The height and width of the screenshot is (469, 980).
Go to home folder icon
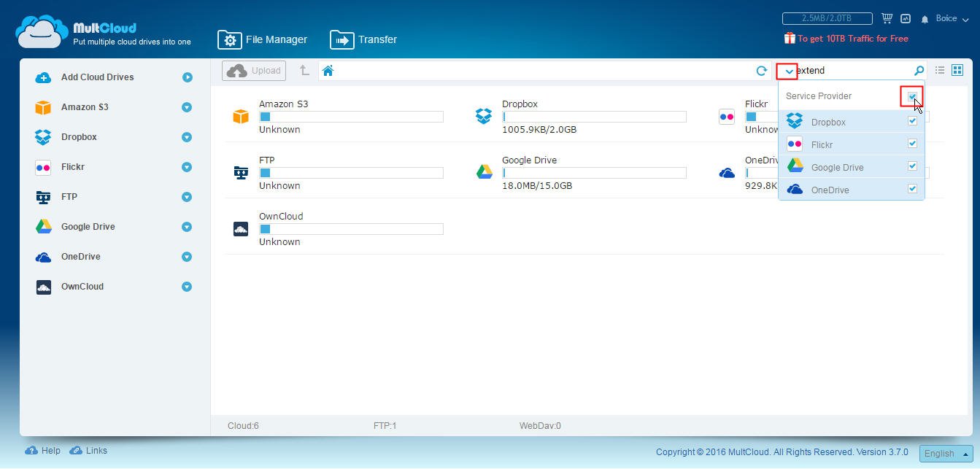(x=328, y=71)
